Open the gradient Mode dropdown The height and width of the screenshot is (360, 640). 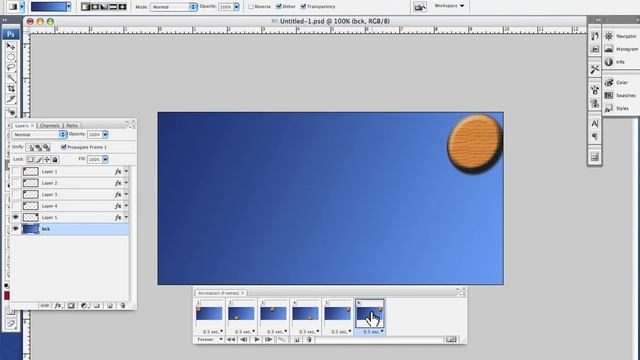point(173,7)
